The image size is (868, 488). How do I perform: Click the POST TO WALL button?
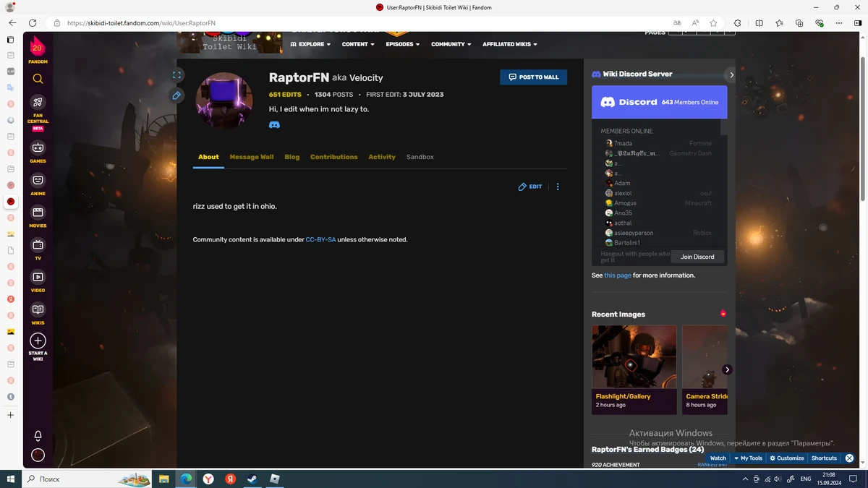[533, 77]
